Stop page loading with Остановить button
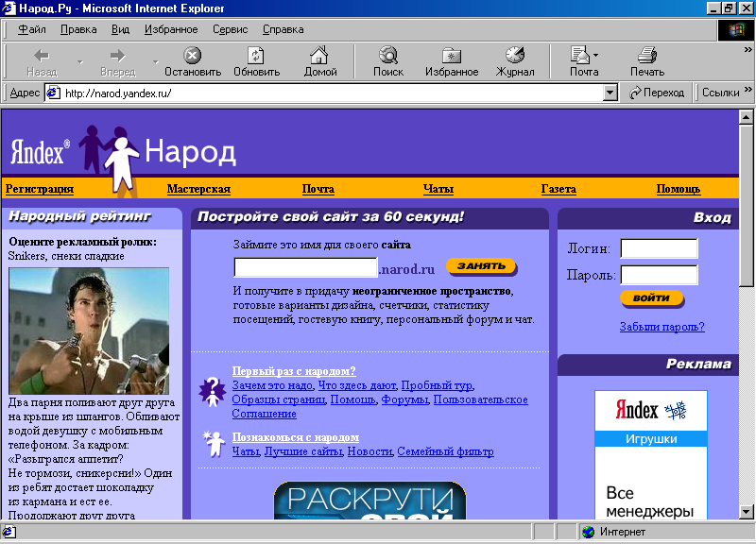Screen dimensions: 756x544 pos(193,61)
